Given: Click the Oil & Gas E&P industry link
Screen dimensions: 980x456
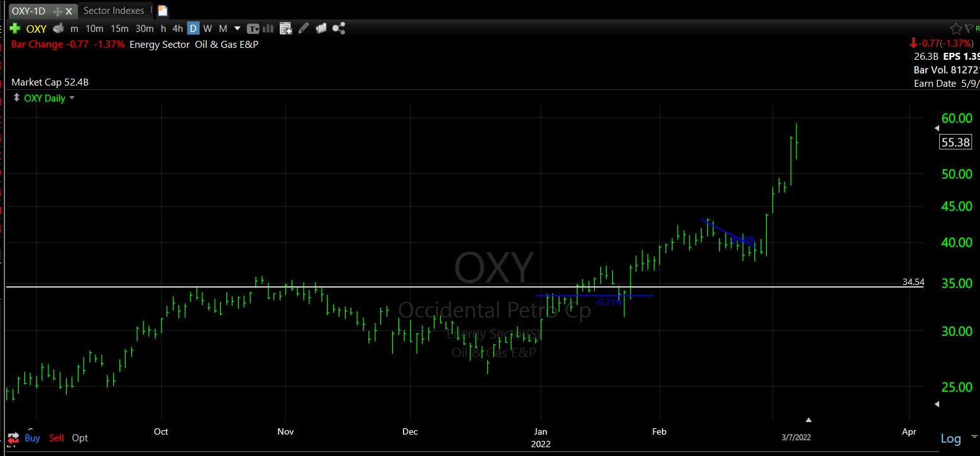Looking at the screenshot, I should tap(226, 44).
